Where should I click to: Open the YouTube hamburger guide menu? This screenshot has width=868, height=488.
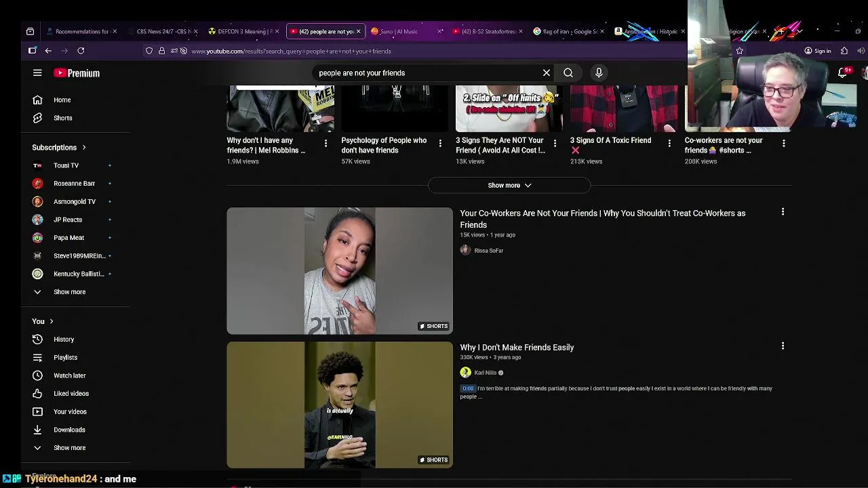click(37, 73)
